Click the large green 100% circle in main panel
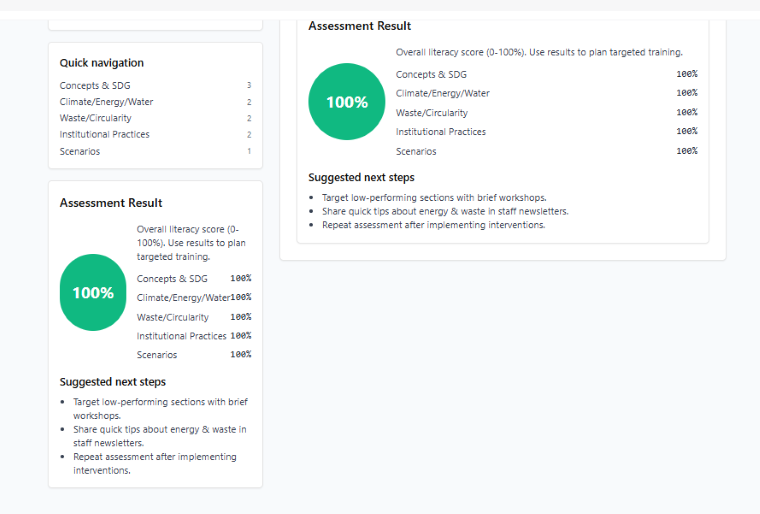 pos(347,102)
